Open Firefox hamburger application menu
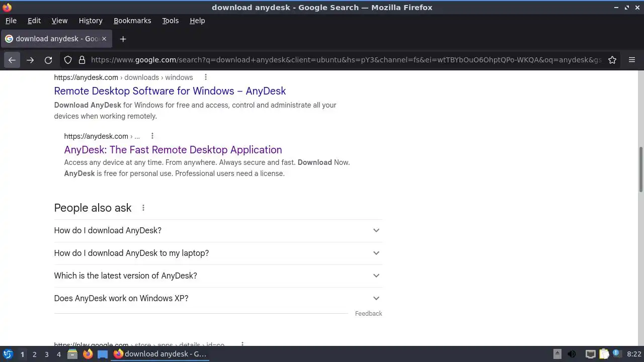This screenshot has height=362, width=644. (632, 60)
